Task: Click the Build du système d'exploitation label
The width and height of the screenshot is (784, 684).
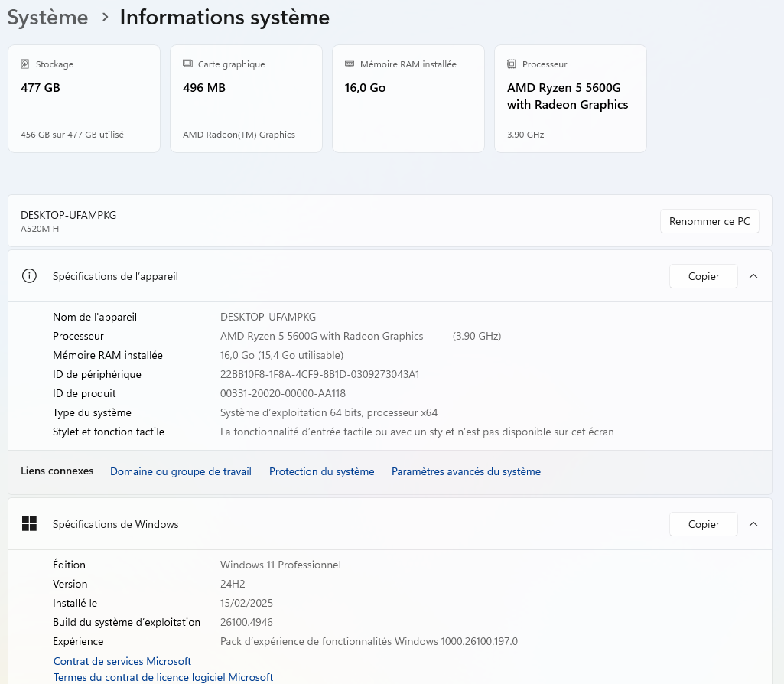Action: 126,622
